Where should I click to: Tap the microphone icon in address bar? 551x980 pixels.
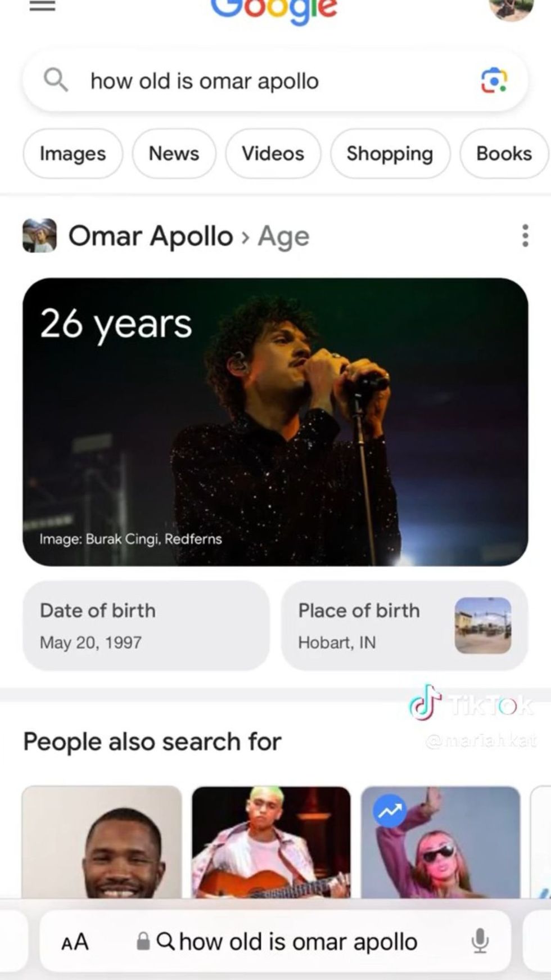pyautogui.click(x=480, y=941)
